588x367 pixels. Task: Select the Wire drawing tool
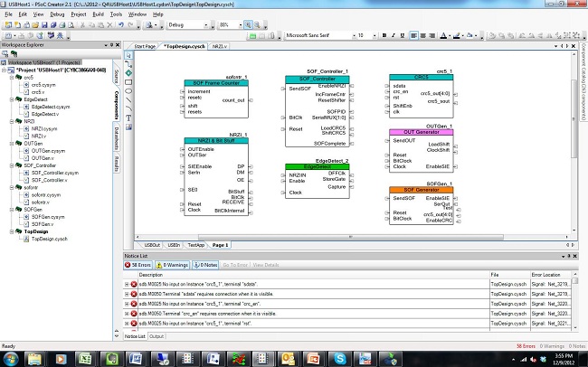(x=128, y=64)
